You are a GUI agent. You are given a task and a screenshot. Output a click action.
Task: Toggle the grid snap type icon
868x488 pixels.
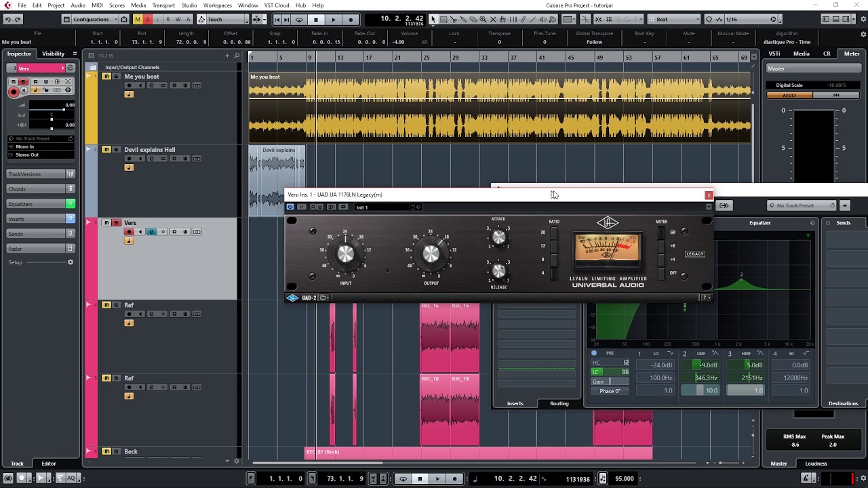[609, 20]
